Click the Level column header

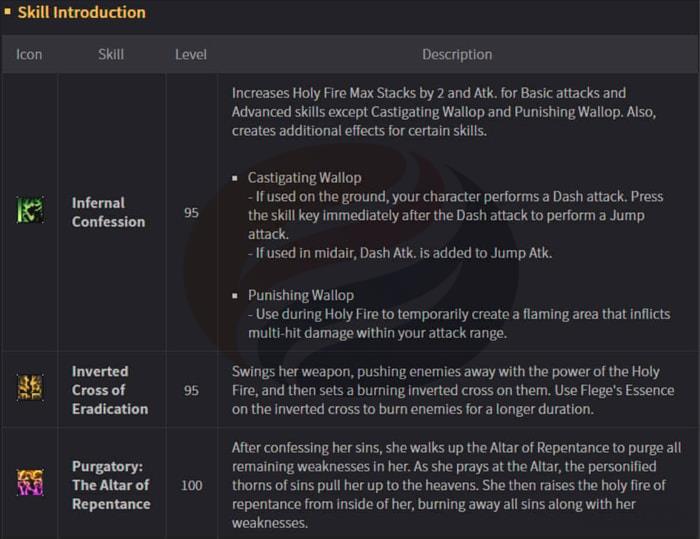tap(191, 54)
